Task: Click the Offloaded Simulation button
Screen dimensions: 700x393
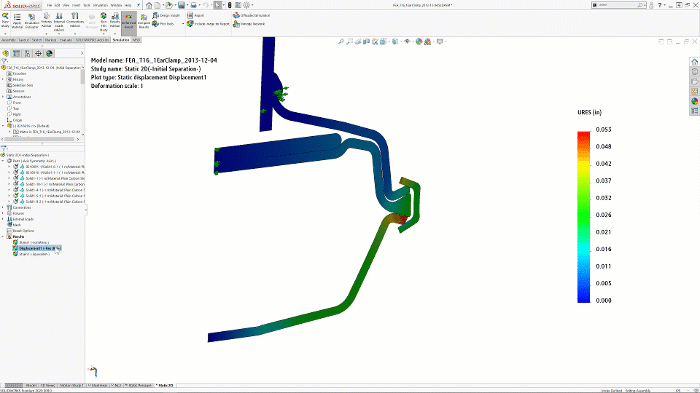Action: tap(252, 15)
